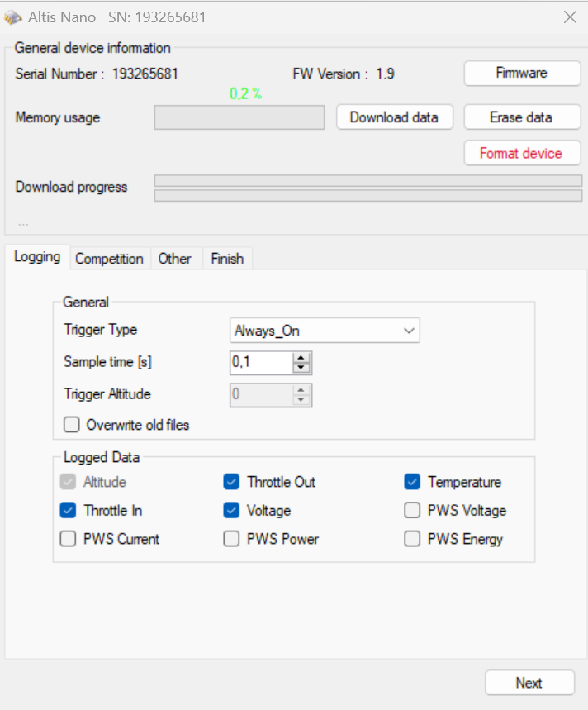Click the Serial Number value 193265681

[x=145, y=74]
